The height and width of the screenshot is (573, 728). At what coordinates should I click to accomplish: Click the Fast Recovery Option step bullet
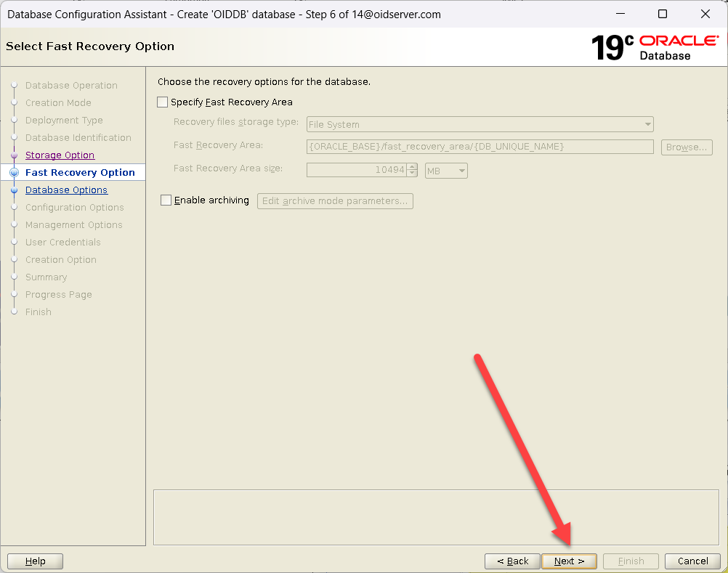pos(14,173)
